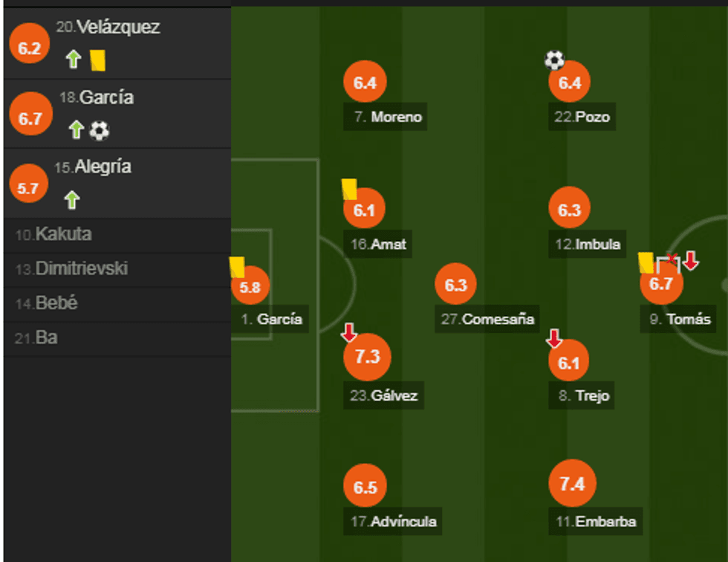Click bench entry 14. Bebé

coord(47,303)
